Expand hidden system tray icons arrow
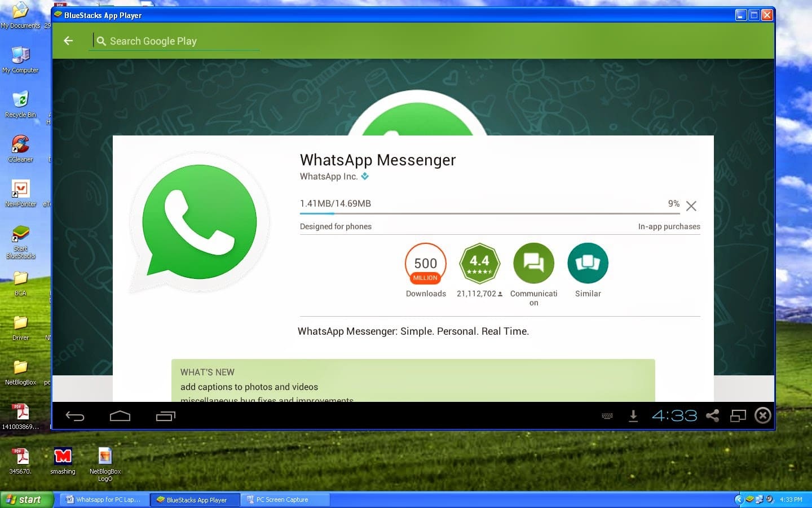812x508 pixels. (x=739, y=500)
